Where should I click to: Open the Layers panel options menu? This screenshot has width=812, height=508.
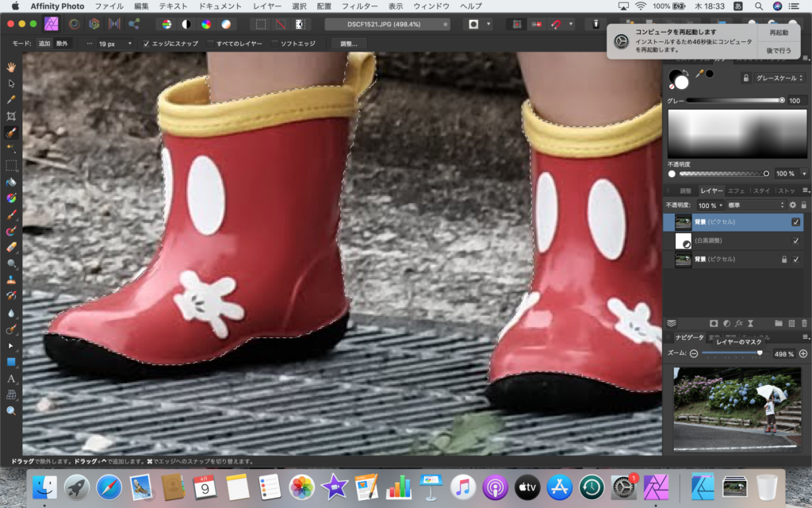(x=805, y=190)
